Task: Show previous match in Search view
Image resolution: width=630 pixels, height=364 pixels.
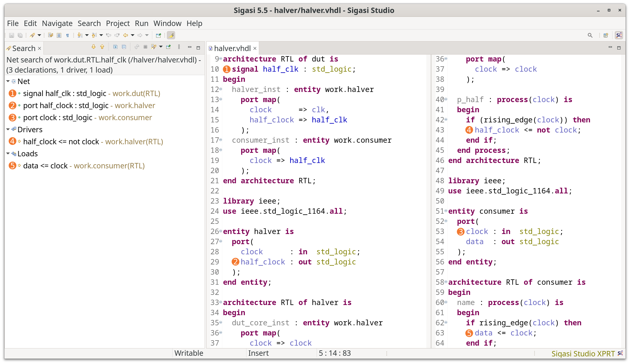Action: point(102,47)
